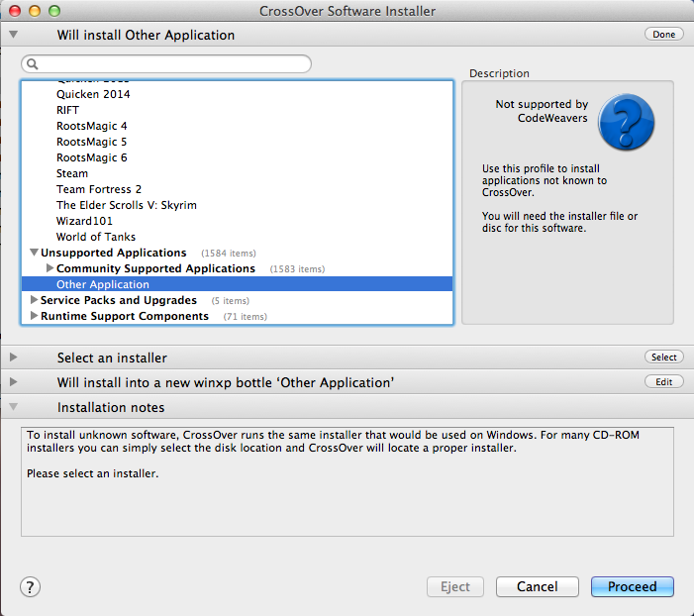Click the '(1583 items)' count text
The image size is (694, 616).
297,269
